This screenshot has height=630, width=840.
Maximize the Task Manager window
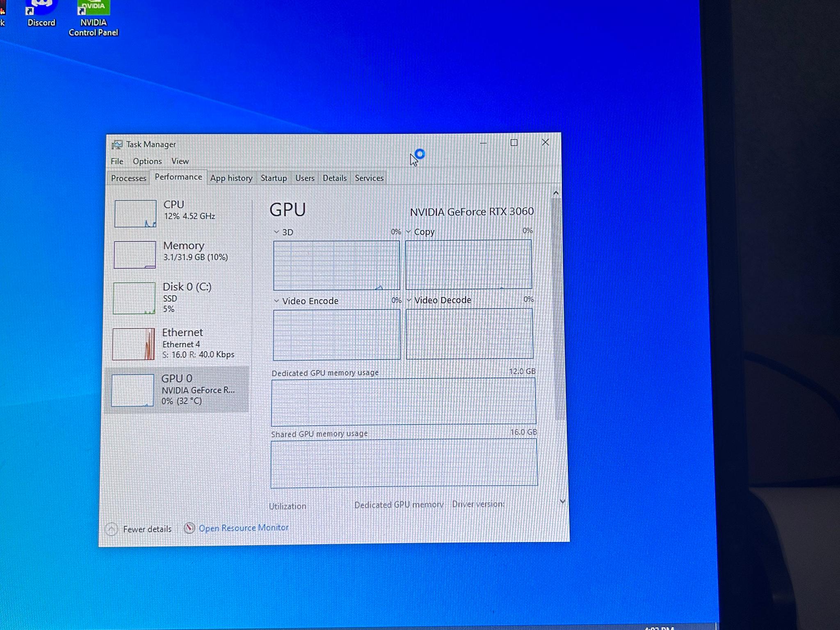514,143
